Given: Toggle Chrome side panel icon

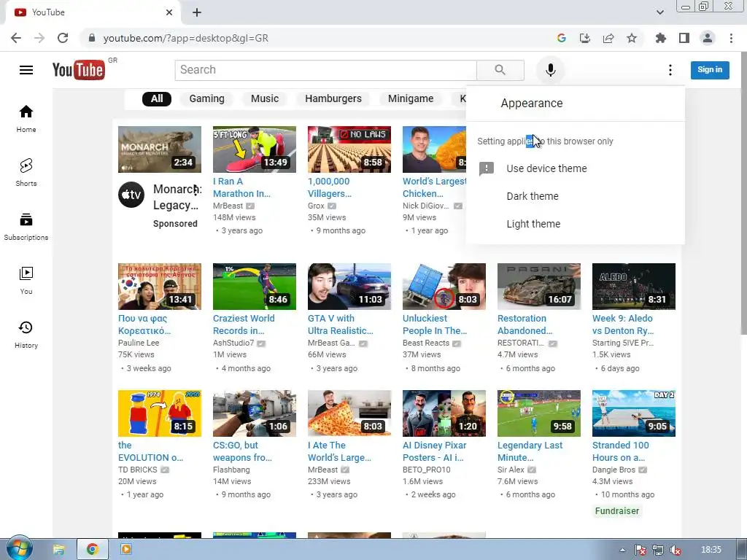Looking at the screenshot, I should (684, 38).
